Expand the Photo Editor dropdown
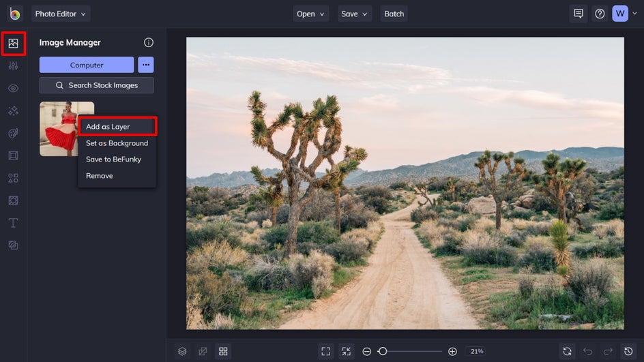The height and width of the screenshot is (362, 644). (x=61, y=14)
